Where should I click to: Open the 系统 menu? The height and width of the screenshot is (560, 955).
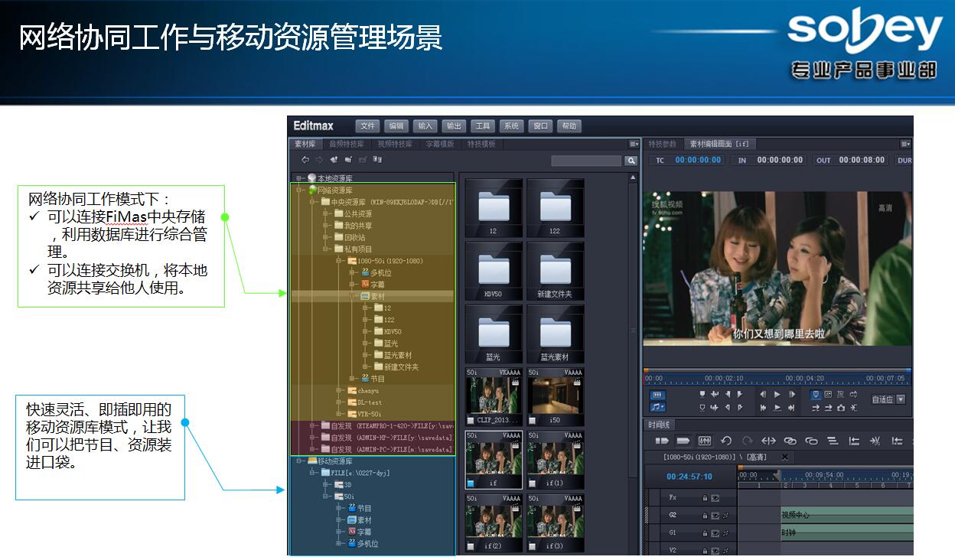pyautogui.click(x=511, y=126)
